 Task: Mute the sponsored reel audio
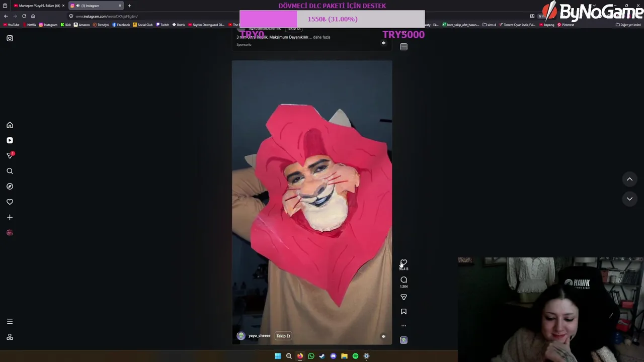coord(383,43)
